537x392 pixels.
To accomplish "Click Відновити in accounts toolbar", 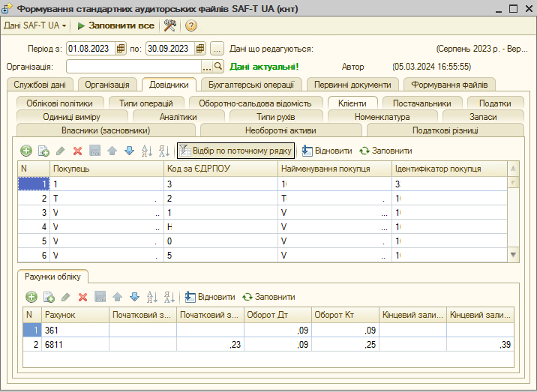I will [210, 297].
